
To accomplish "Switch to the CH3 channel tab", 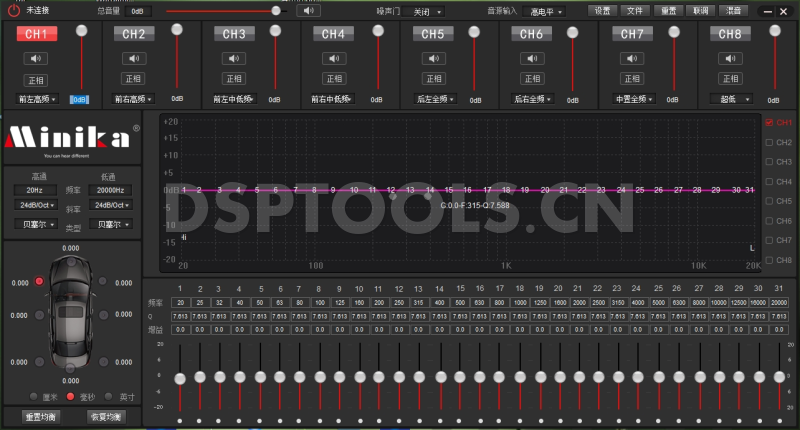I will pos(234,34).
